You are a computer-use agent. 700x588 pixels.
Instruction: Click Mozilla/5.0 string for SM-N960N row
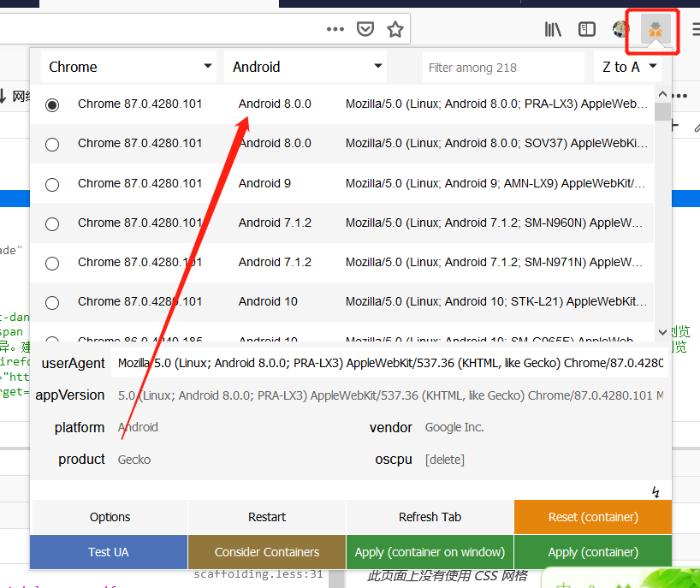[x=495, y=223]
